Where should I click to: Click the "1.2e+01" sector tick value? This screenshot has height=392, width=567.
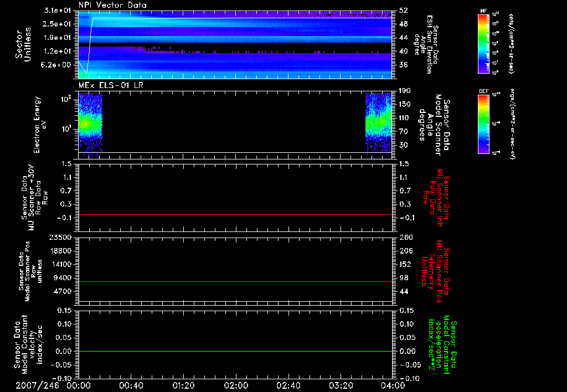point(58,51)
